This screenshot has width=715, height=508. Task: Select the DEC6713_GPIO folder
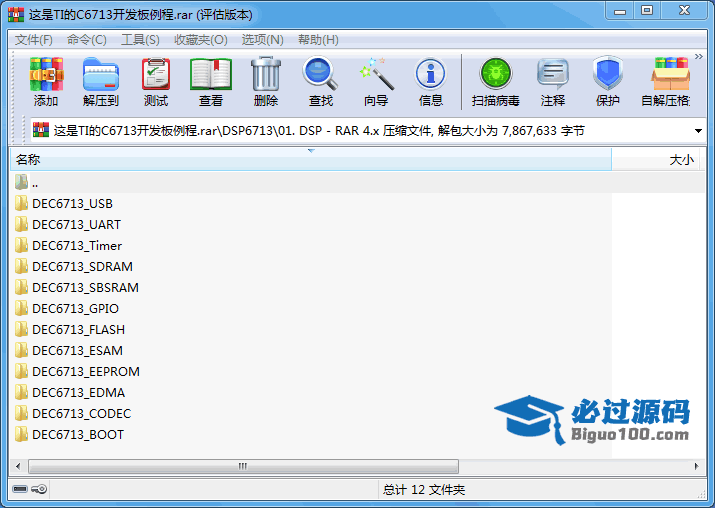(67, 308)
